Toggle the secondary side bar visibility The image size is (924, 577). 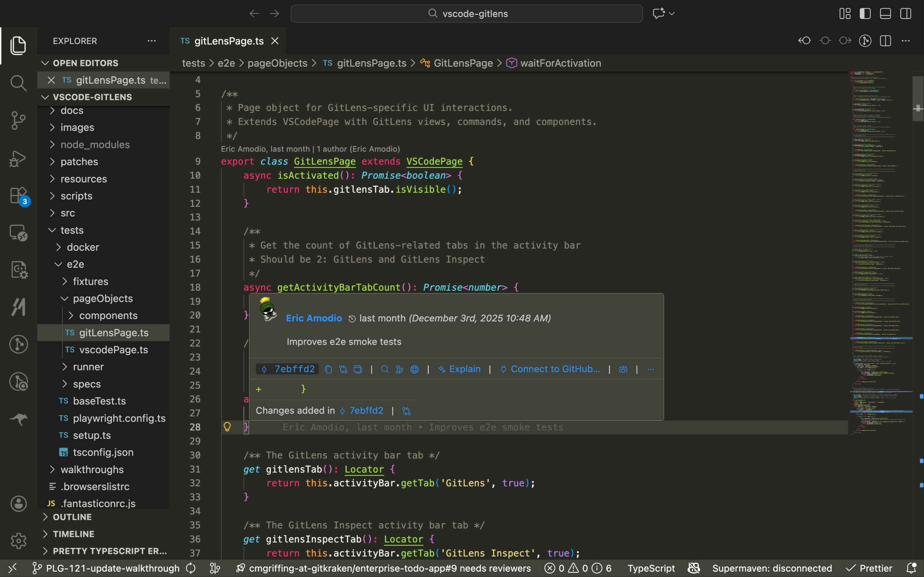906,13
